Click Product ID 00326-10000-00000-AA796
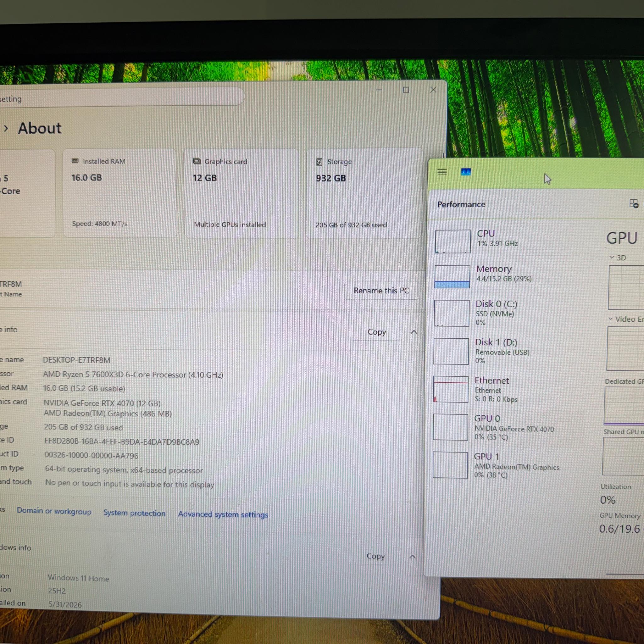644x644 pixels. (x=91, y=456)
